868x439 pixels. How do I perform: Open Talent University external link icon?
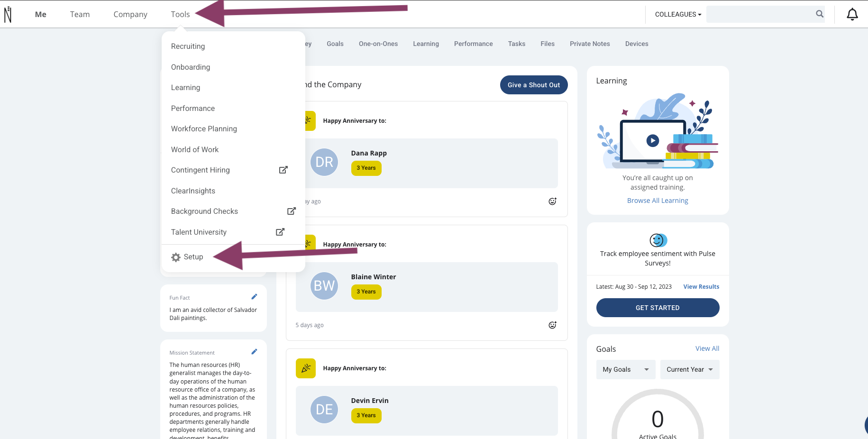(x=280, y=232)
